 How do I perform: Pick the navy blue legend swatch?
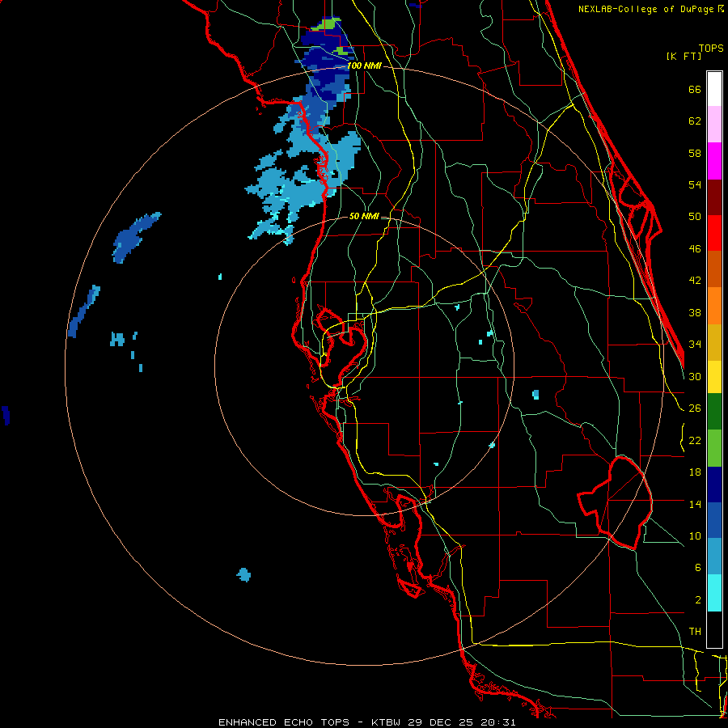(x=714, y=485)
